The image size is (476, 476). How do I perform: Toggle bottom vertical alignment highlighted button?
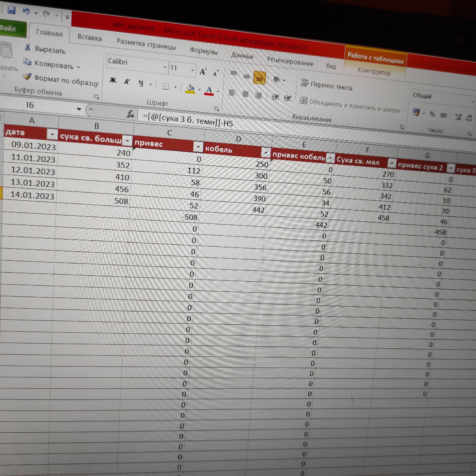259,78
